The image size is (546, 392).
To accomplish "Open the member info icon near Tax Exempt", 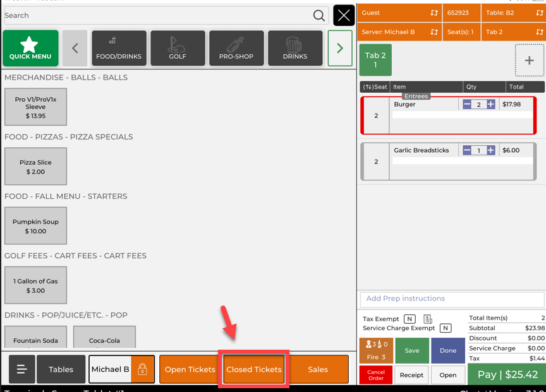I will (x=428, y=319).
